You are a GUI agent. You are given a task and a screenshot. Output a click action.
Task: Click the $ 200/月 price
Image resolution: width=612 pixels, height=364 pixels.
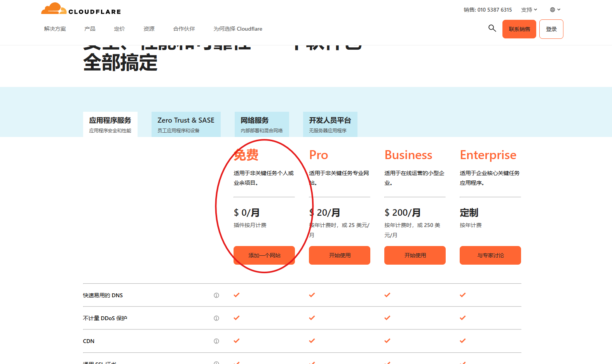click(403, 213)
